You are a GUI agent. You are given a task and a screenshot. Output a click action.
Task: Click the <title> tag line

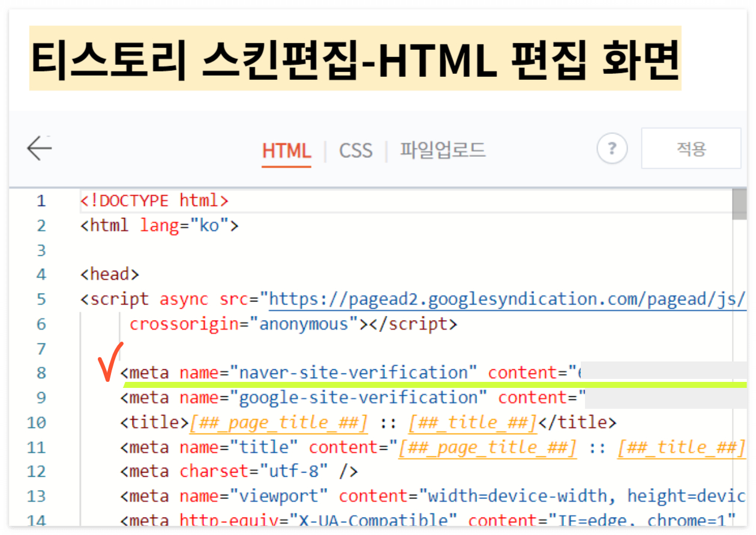point(368,423)
